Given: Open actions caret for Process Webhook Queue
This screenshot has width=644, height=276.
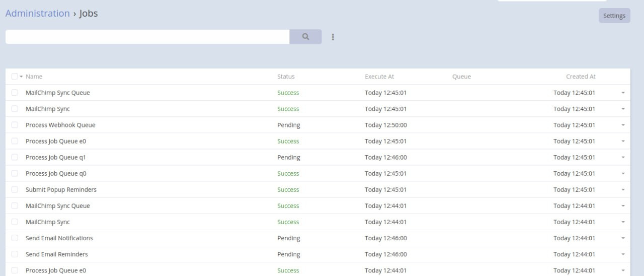Looking at the screenshot, I should [x=623, y=125].
